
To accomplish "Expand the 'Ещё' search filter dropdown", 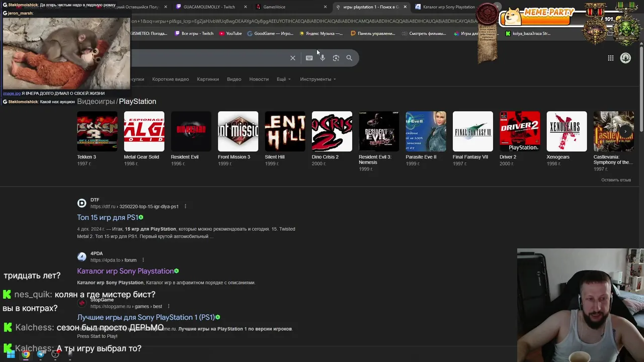I will tap(284, 79).
